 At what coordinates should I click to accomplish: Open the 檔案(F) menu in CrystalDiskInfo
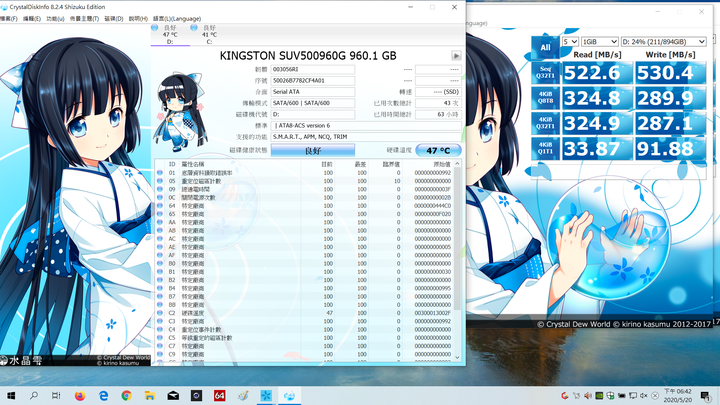pos(8,19)
